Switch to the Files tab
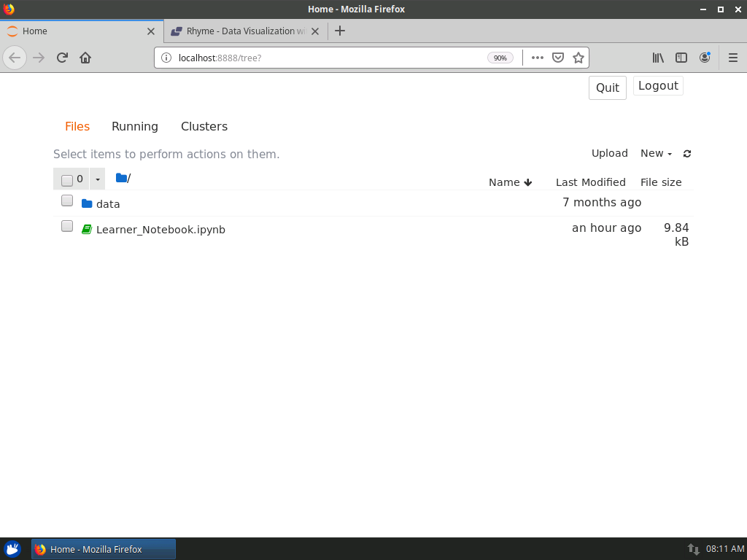747x560 pixels. 77,127
